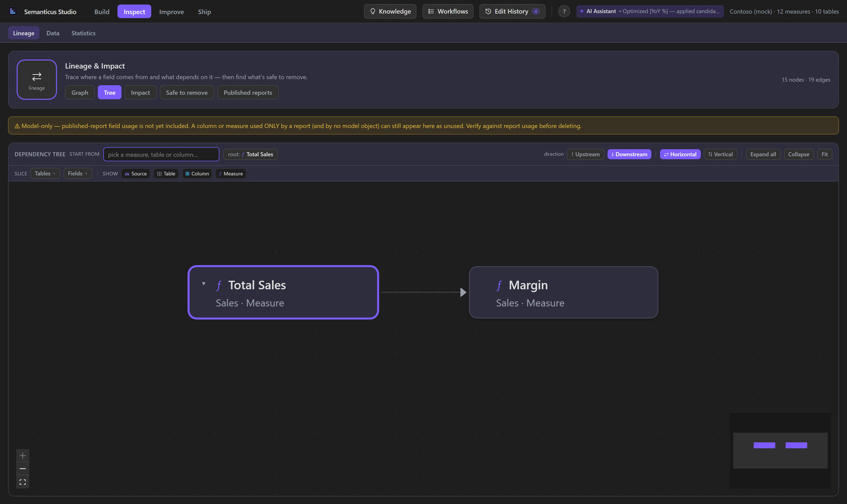Click Expand all
Screen dimensions: 847x504
[x=763, y=154]
